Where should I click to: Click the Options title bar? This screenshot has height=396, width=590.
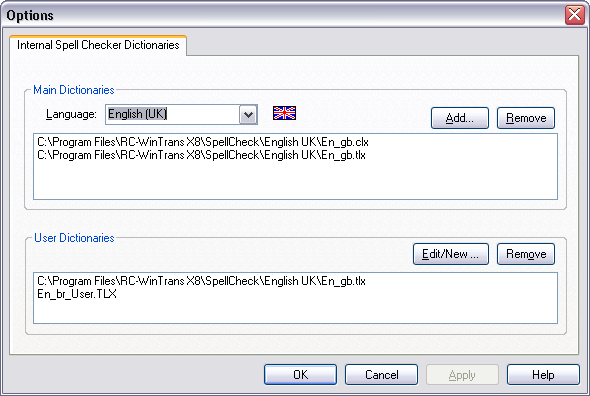282,15
